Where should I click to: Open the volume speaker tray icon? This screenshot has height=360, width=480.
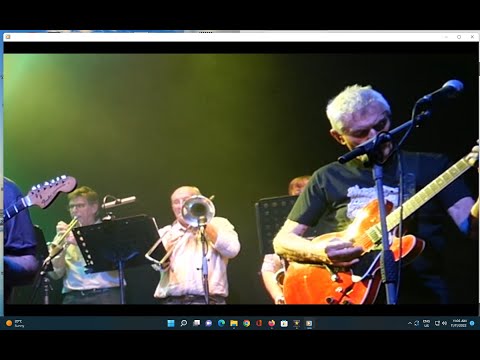point(444,323)
